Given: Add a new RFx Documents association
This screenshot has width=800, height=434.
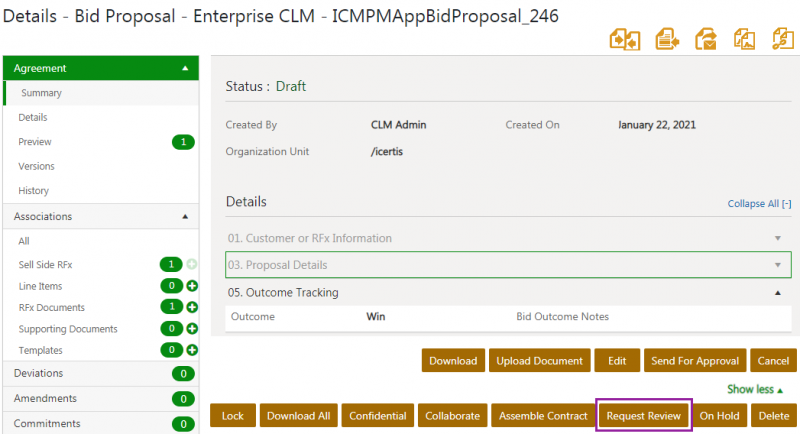Looking at the screenshot, I should click(192, 307).
